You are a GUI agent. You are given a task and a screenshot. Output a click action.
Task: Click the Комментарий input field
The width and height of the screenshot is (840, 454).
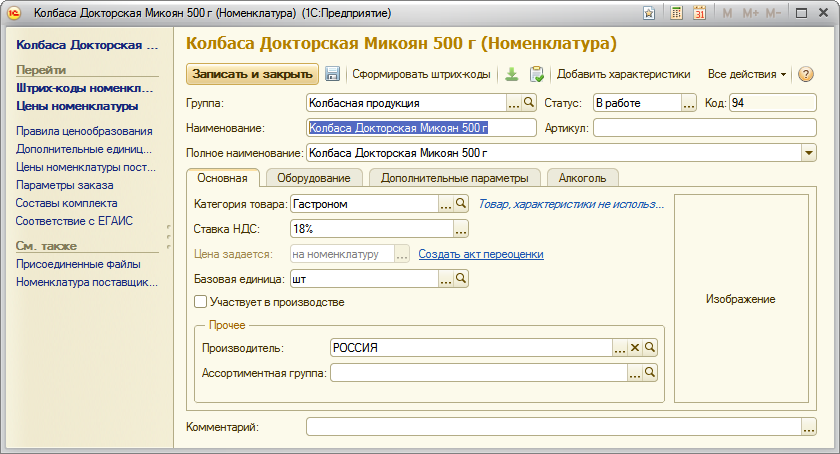pos(554,427)
